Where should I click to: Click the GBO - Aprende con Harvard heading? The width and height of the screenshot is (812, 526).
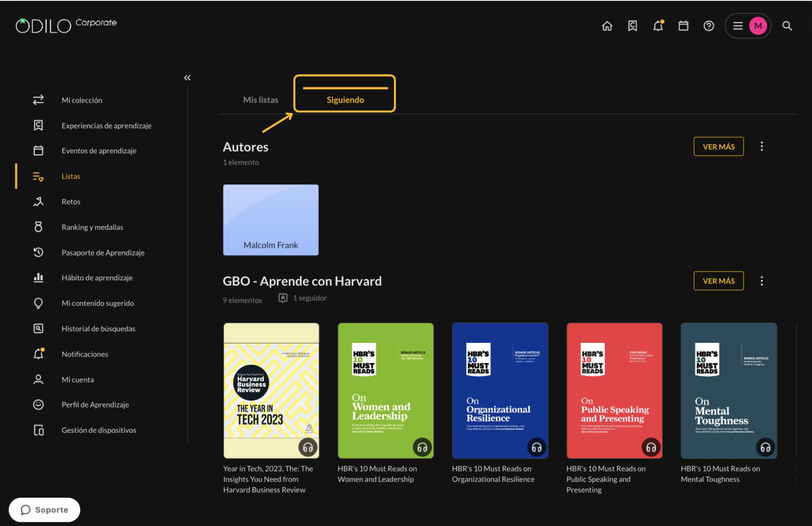click(302, 281)
